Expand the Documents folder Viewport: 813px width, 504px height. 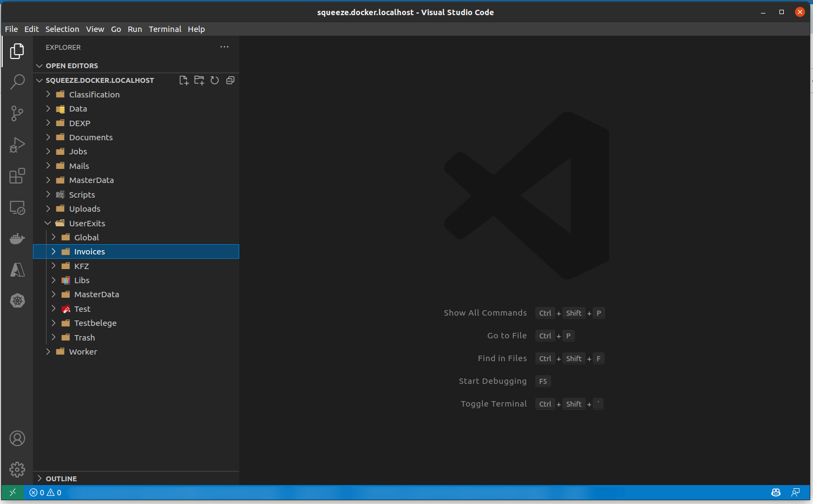click(x=136, y=137)
